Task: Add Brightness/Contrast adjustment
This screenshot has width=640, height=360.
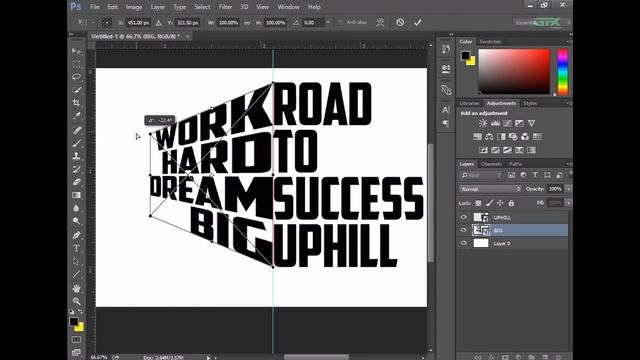Action: [x=483, y=123]
